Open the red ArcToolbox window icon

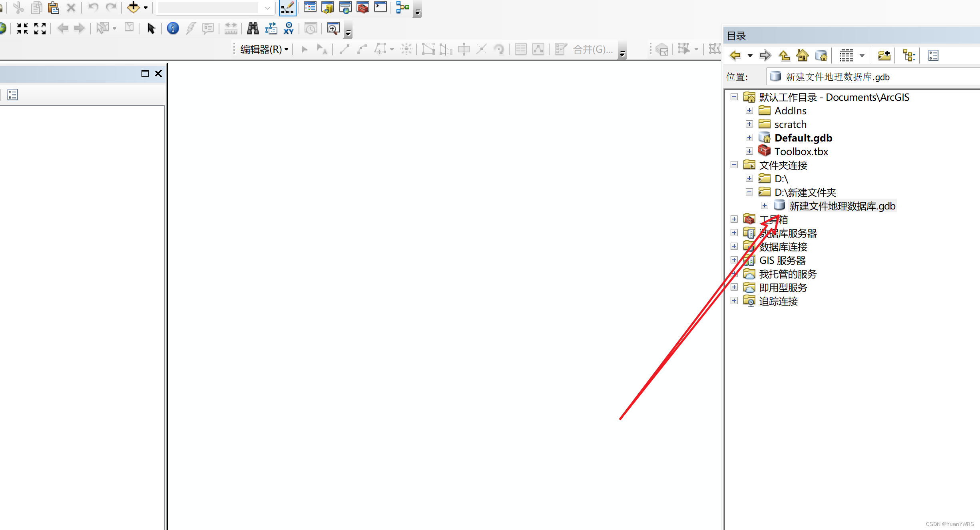coord(363,7)
